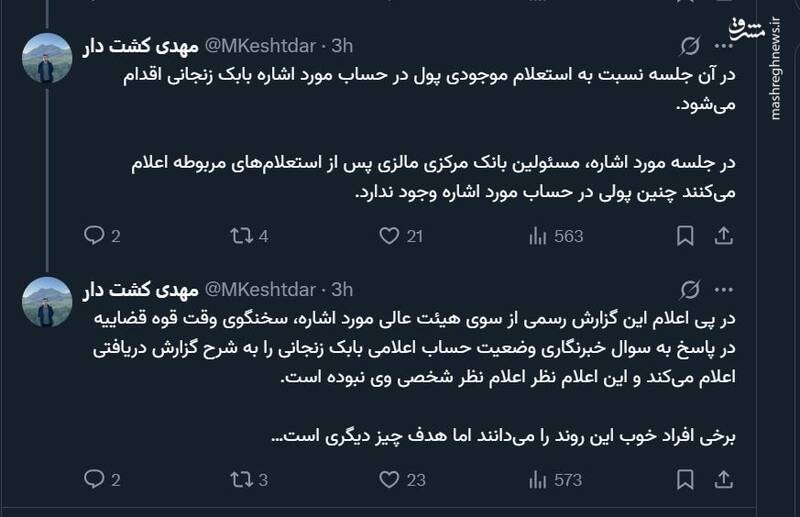Like the second tweet with 23 likes

tap(390, 480)
